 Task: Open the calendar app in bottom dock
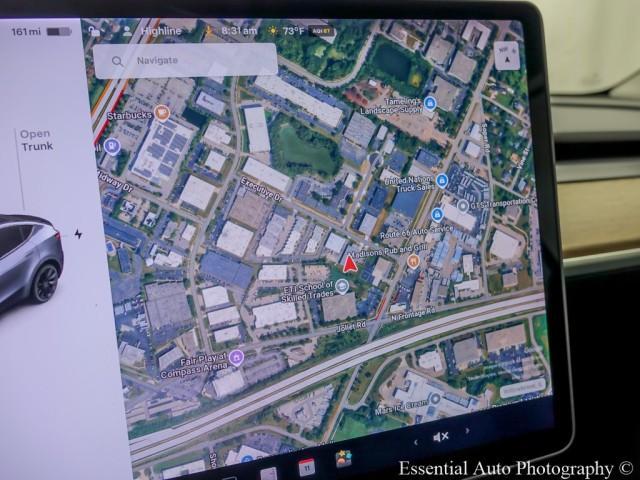(x=306, y=466)
